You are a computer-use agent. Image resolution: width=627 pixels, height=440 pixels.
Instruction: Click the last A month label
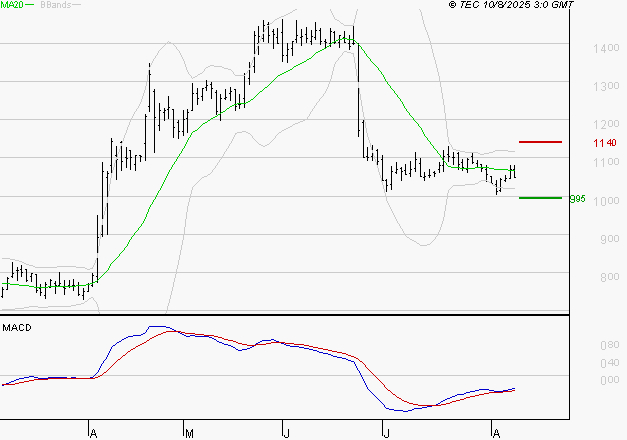click(496, 434)
